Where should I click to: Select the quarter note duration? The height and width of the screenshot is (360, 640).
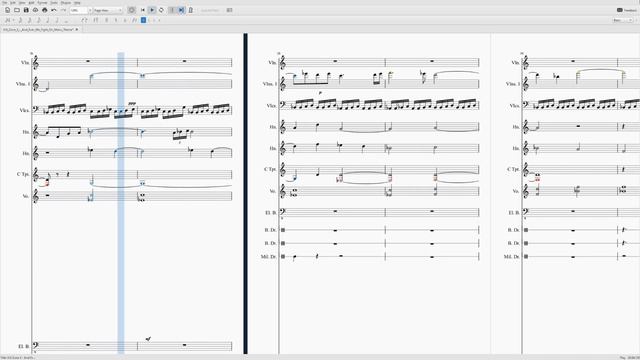point(47,20)
